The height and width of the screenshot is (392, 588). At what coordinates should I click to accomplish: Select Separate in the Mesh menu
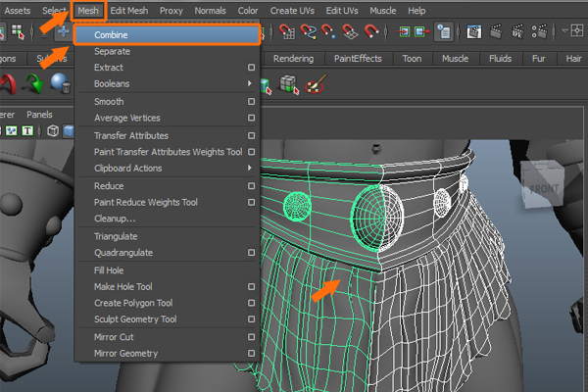112,50
